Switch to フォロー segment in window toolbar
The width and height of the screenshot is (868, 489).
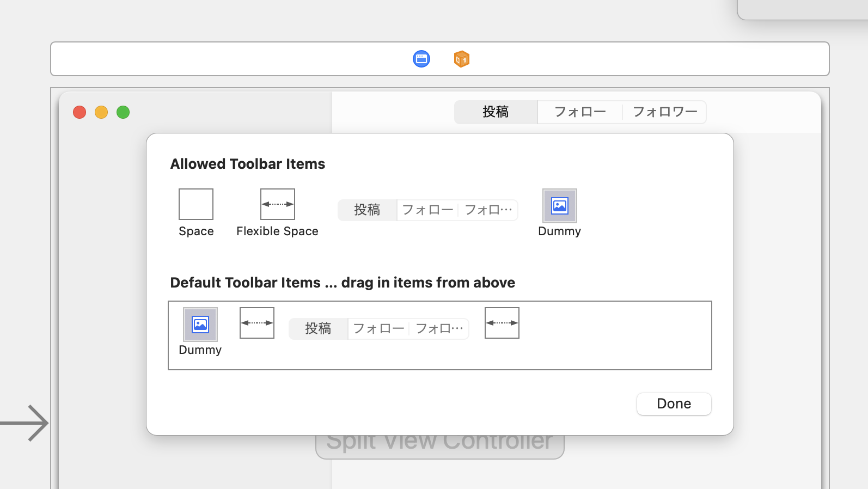pos(580,112)
